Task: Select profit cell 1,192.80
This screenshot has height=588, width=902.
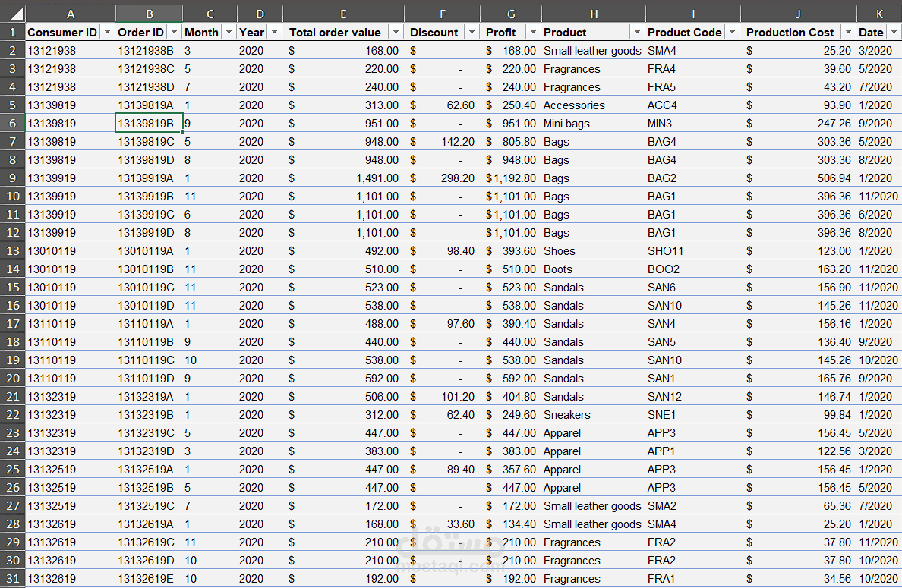Action: [511, 178]
